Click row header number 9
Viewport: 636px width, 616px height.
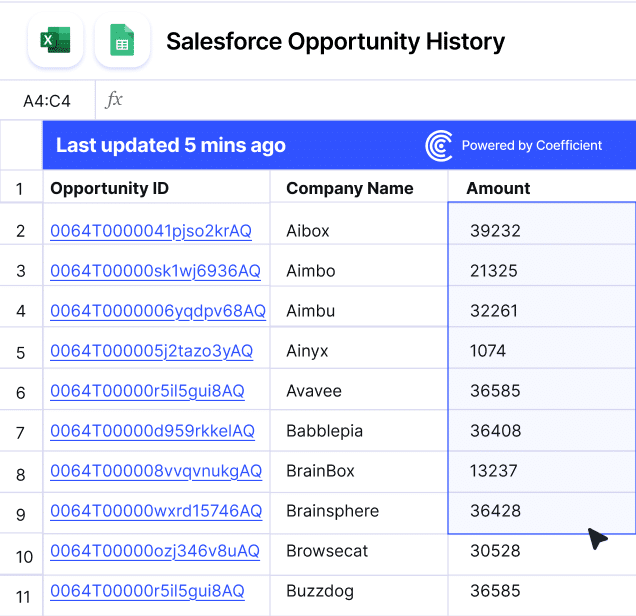click(x=21, y=515)
